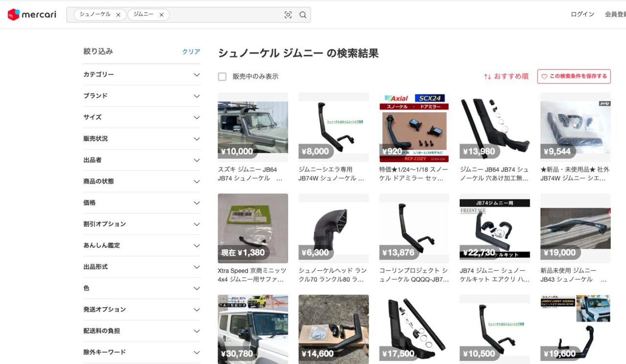Open the Xtra Speed ¥1,380 item

(253, 228)
